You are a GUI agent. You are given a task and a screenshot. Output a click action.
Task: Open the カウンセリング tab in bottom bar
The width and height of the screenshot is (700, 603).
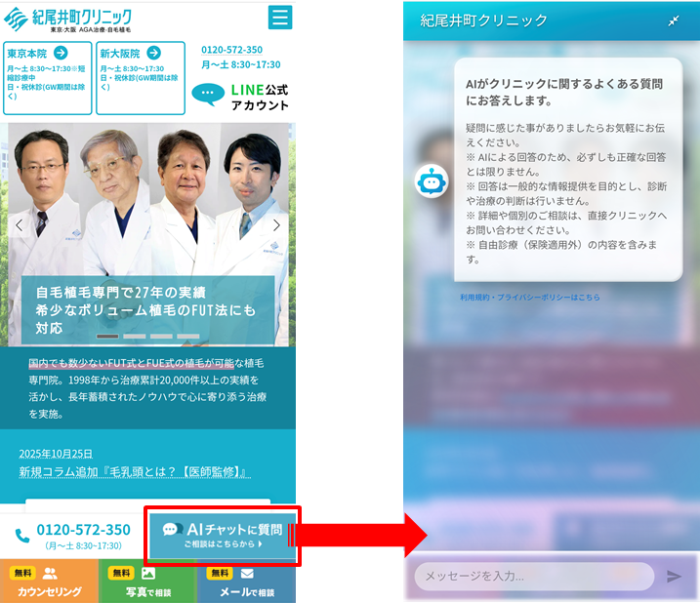[x=49, y=583]
